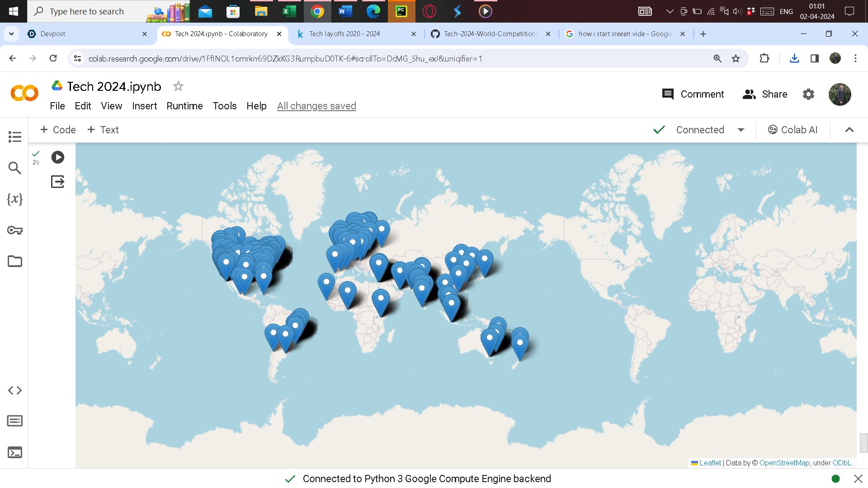Open the code snippets panel
This screenshot has height=488, width=868.
click(x=14, y=390)
